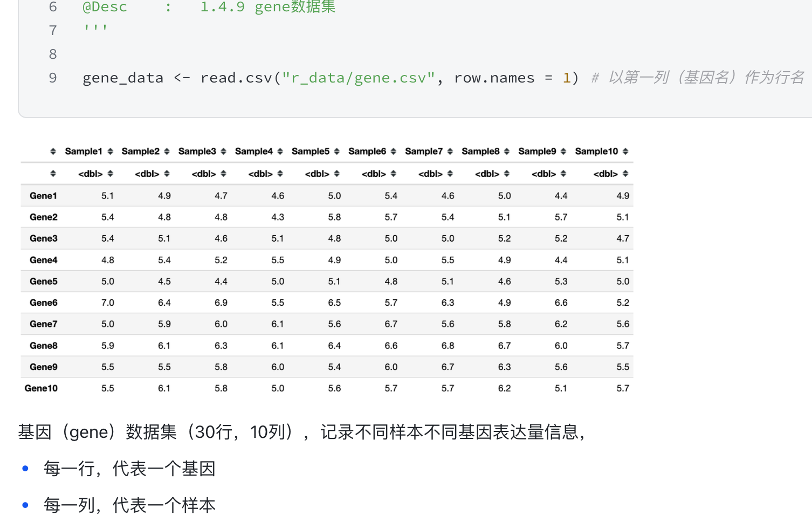Click Gene7 Sample6 value 6.7
812x522 pixels.
[391, 324]
